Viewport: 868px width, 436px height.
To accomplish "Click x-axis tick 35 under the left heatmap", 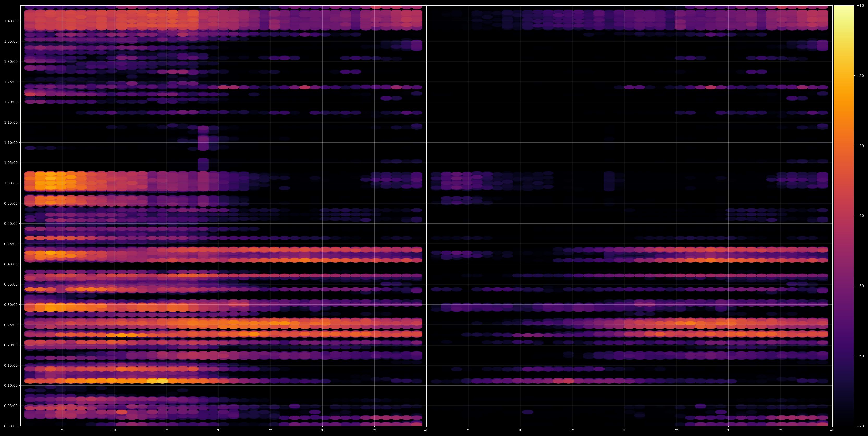I will coord(374,430).
